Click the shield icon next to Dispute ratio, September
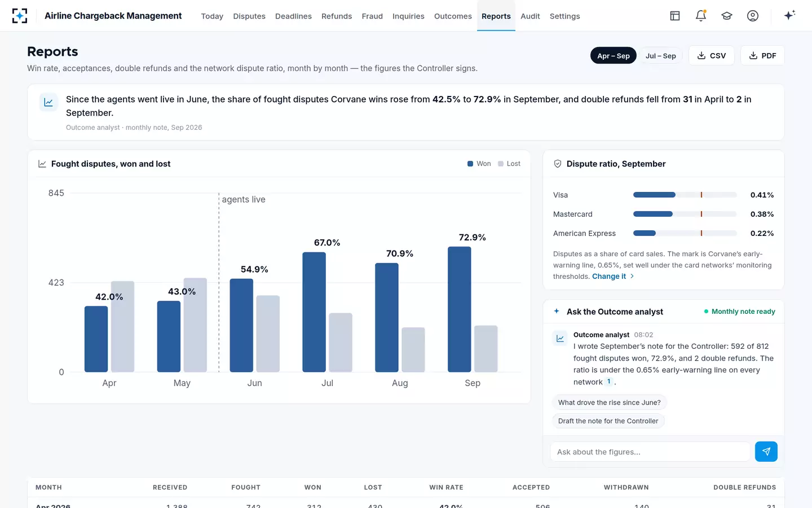 (558, 164)
